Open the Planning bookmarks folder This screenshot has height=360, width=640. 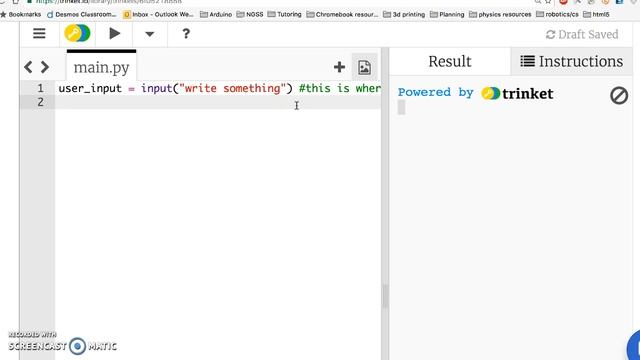(447, 14)
